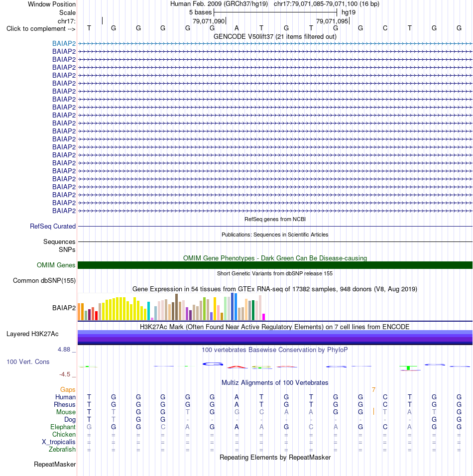Click the BAIAP2 label beside GTEx bar chart
The height and width of the screenshot is (476, 473).
click(64, 308)
